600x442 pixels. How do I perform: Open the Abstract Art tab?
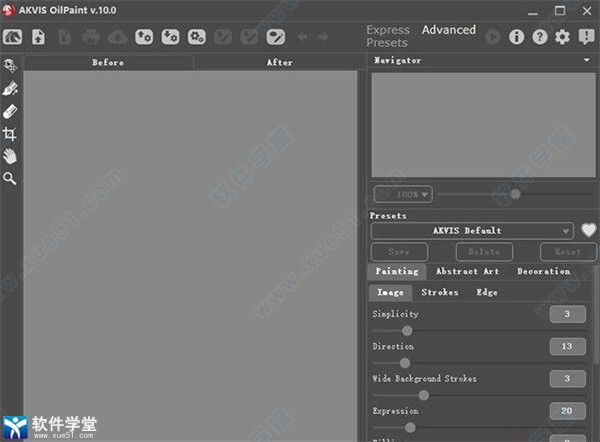pyautogui.click(x=468, y=271)
